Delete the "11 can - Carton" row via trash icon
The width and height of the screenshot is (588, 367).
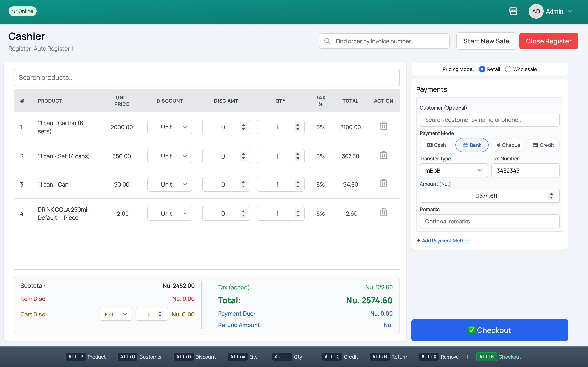(x=383, y=126)
